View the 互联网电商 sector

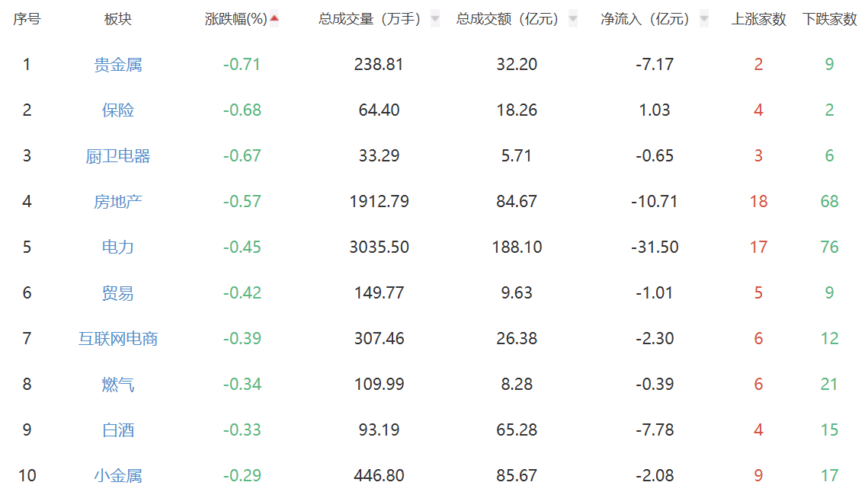118,339
